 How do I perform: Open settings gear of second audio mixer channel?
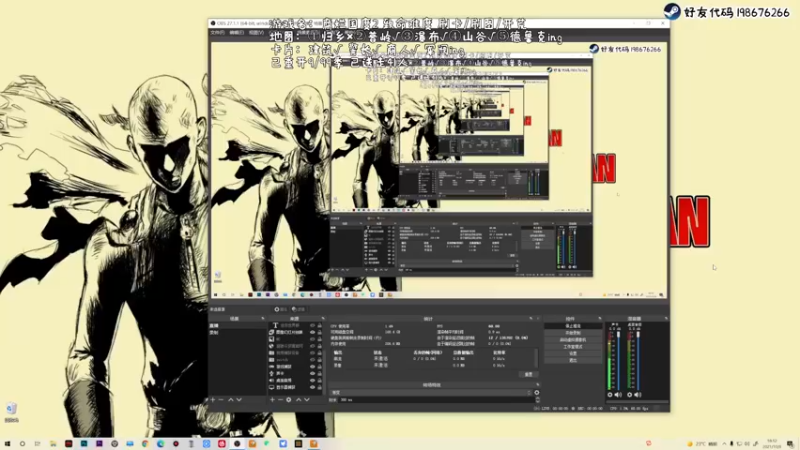(x=630, y=395)
